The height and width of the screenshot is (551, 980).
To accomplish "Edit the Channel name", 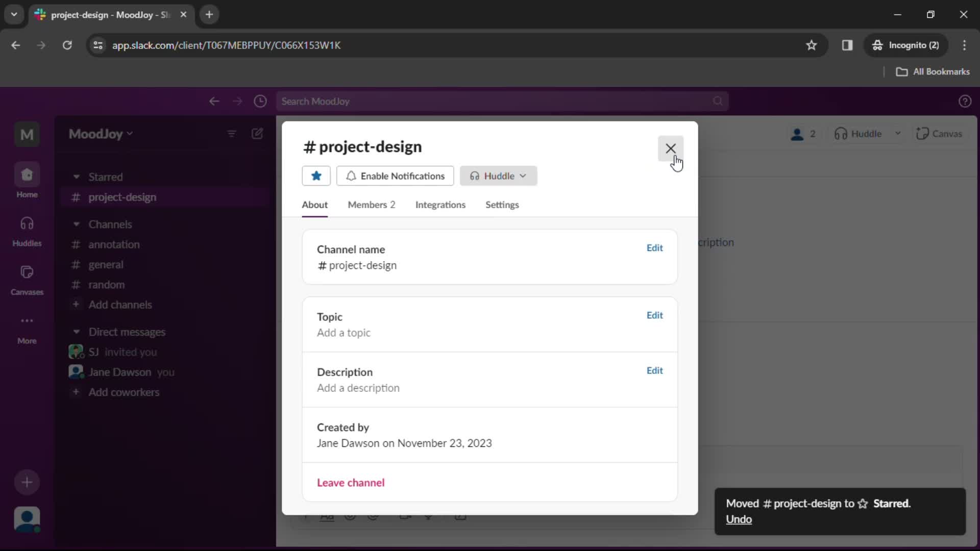I will (x=654, y=248).
